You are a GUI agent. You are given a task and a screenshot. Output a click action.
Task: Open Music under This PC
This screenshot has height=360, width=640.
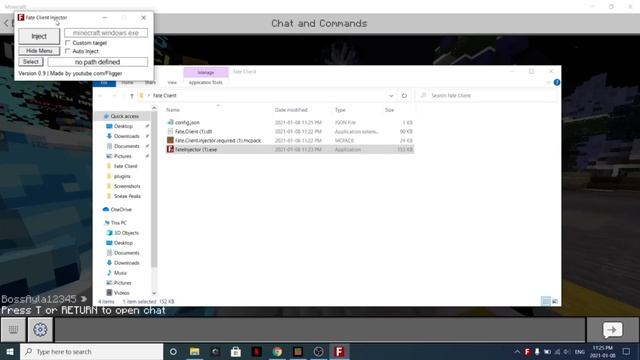(120, 273)
